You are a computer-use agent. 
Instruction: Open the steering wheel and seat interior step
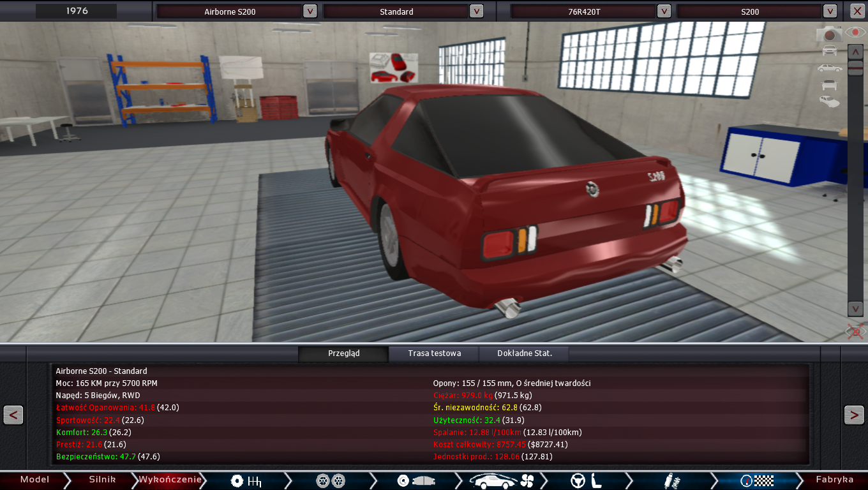tap(586, 480)
